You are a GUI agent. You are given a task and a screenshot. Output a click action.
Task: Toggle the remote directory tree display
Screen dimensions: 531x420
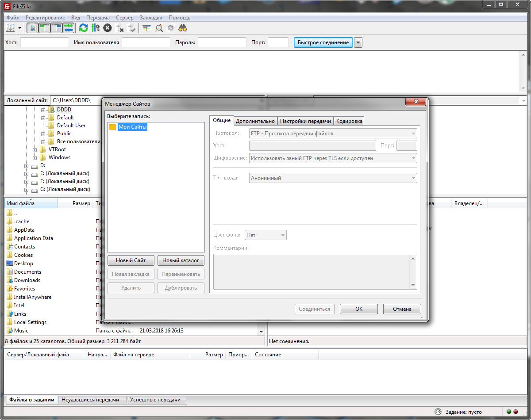(57, 28)
